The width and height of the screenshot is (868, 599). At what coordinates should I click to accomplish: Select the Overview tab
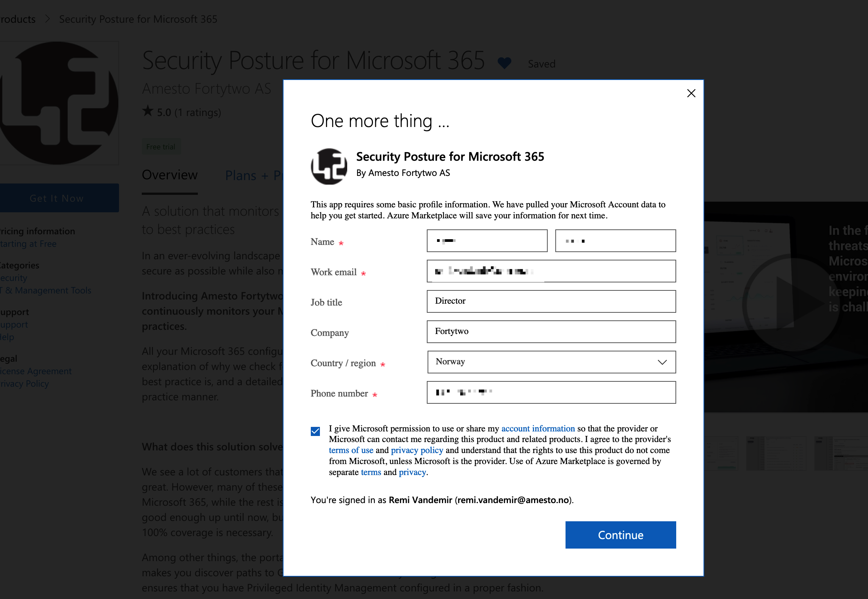pyautogui.click(x=169, y=175)
